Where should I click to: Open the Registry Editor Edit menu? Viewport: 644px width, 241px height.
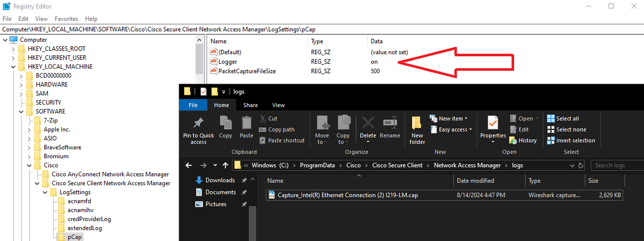tap(22, 19)
